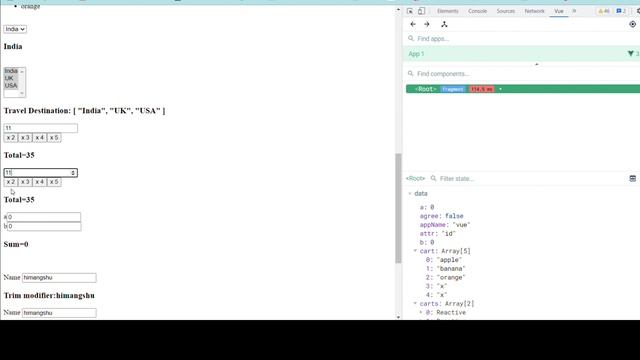The height and width of the screenshot is (360, 640).
Task: Collapse the cart Array[5] entry
Action: (415, 251)
